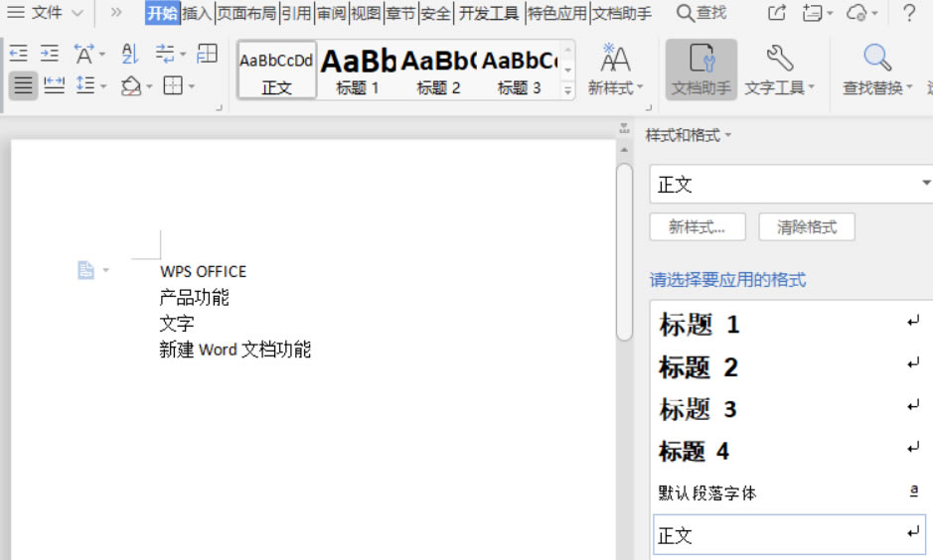The height and width of the screenshot is (560, 933).
Task: Click the text line 产品功能
Action: point(194,297)
